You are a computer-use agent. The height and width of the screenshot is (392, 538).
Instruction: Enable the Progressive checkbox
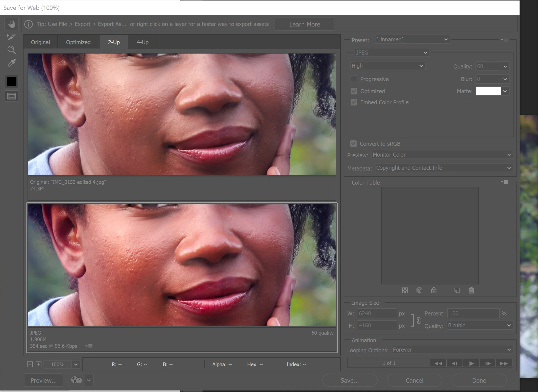coord(354,79)
